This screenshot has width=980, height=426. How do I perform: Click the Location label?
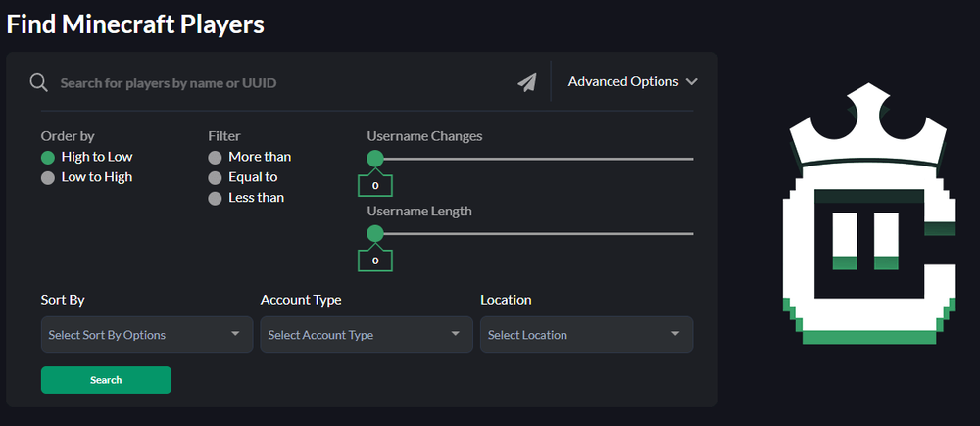507,300
